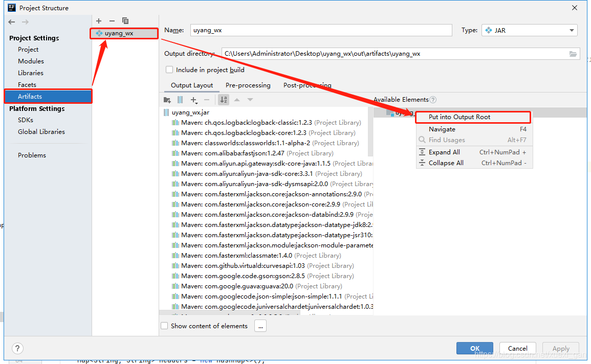Select Maven aliyun-java-sdk-core:3.3.1 row
The height and width of the screenshot is (364, 591).
pyautogui.click(x=267, y=173)
